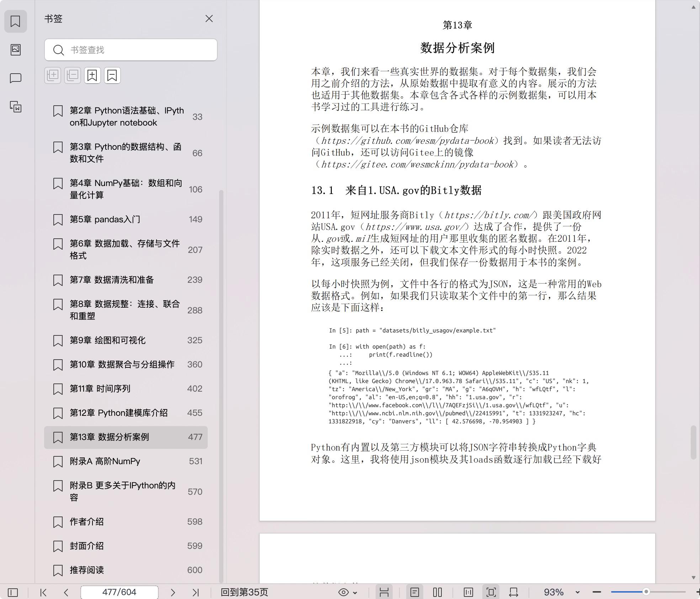Open the github.com/wesm/pydata-book link
The height and width of the screenshot is (599, 700).
pos(407,141)
